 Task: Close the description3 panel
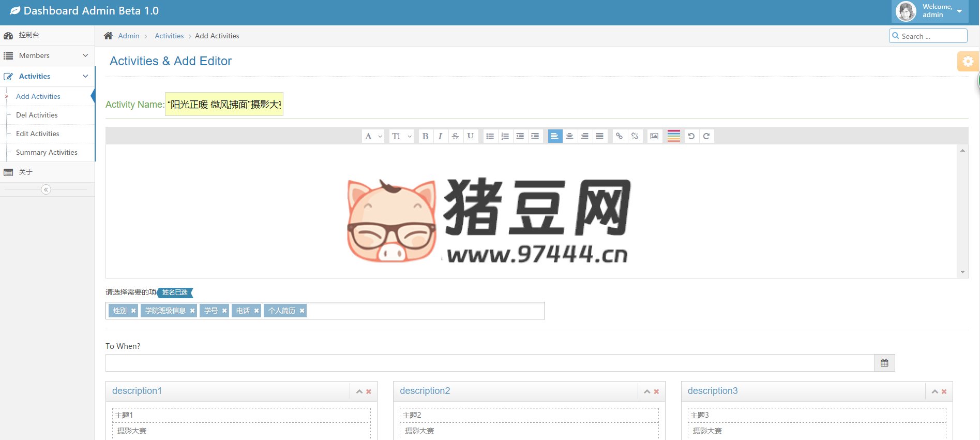[x=944, y=392]
